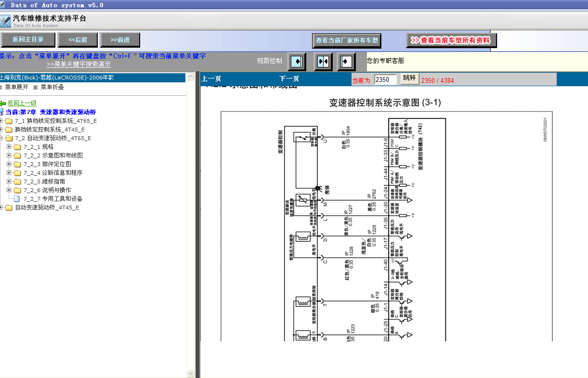
Task: Click the folder icon beside 7_2_5 维修指南
Action: coord(17,182)
